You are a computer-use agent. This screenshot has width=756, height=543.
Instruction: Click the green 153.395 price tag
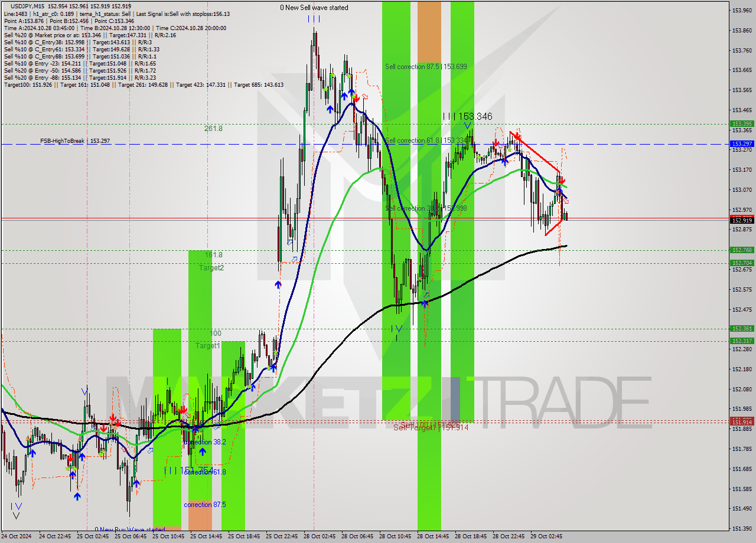742,124
